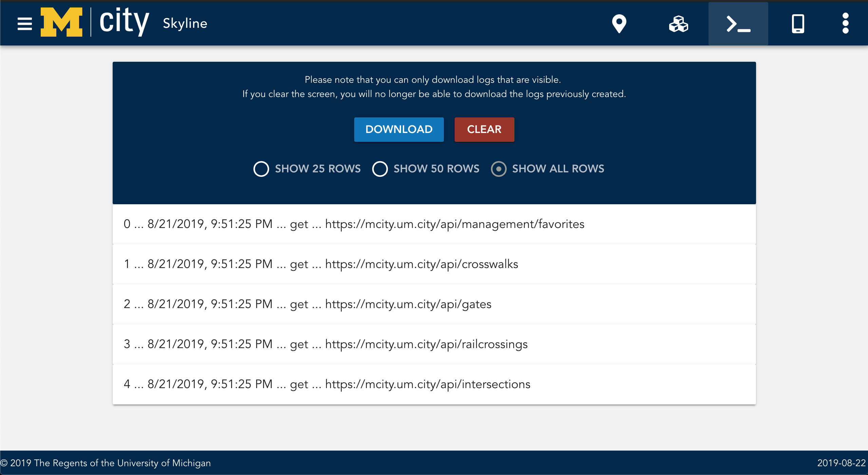
Task: Download the visible logs
Action: coord(399,129)
